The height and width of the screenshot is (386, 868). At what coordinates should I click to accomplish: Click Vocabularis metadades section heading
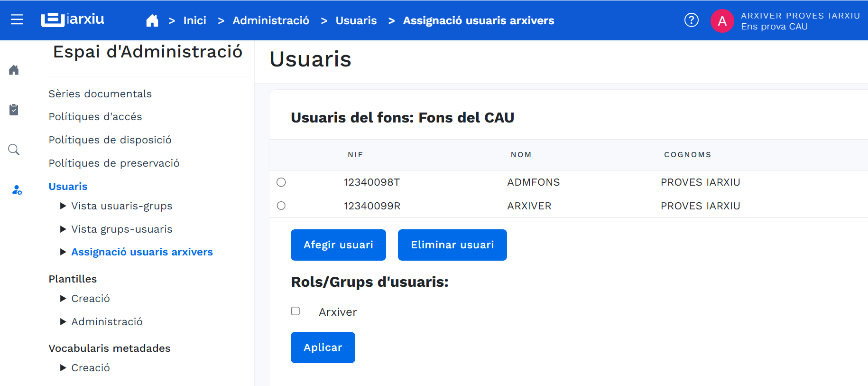click(x=110, y=348)
